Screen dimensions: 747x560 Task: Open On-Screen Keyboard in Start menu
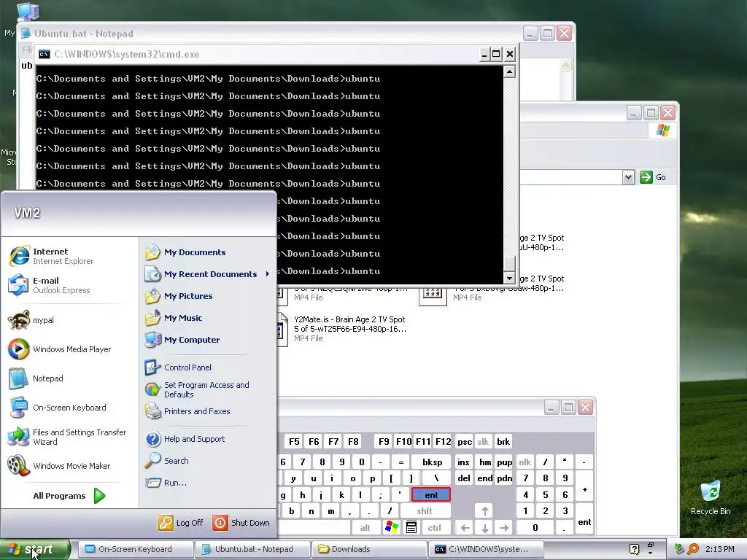[58, 408]
